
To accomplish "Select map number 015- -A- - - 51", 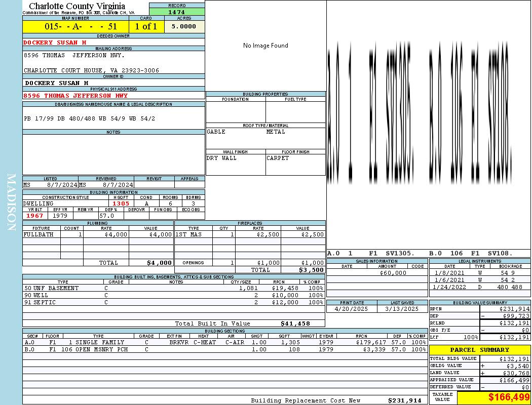I will [x=81, y=26].
